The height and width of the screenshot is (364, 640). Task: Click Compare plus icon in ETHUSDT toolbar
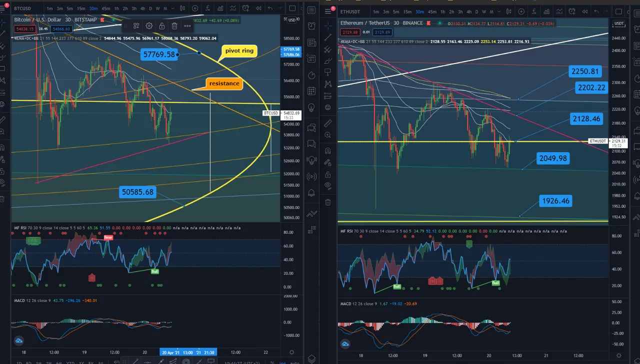[x=521, y=11]
